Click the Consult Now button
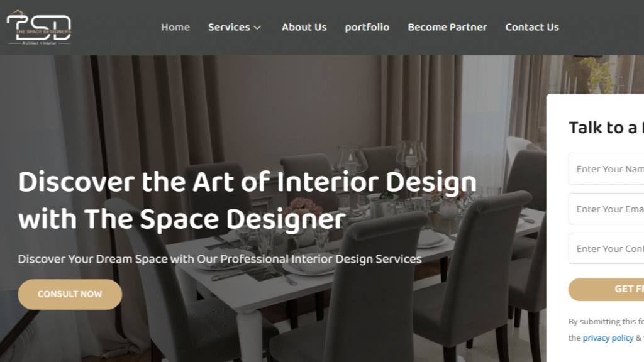 (70, 294)
